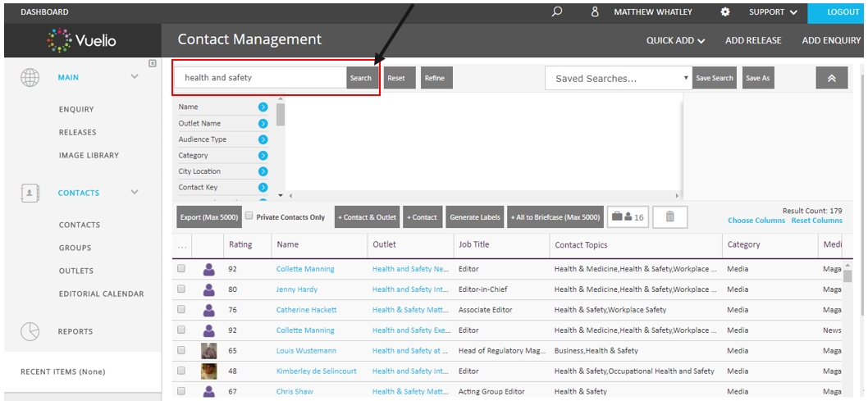This screenshot has height=401, width=868.
Task: Tick the checkbox for Jenny Hardy row
Action: 181,289
